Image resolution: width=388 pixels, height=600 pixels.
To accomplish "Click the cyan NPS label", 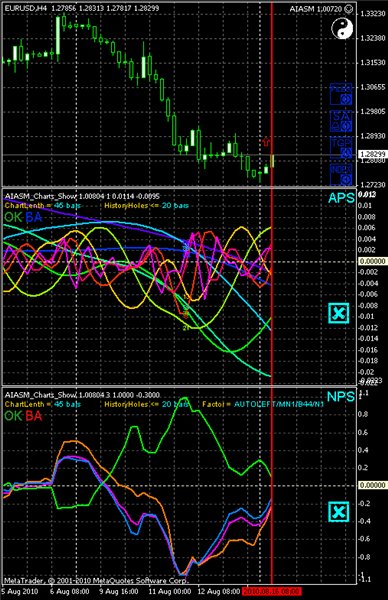I will tap(341, 396).
